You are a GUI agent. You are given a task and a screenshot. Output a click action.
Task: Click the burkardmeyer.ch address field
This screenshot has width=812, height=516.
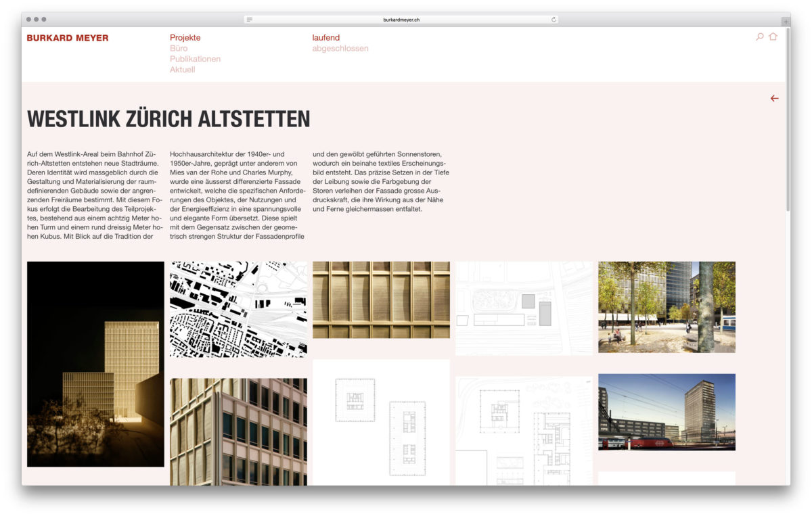point(401,20)
